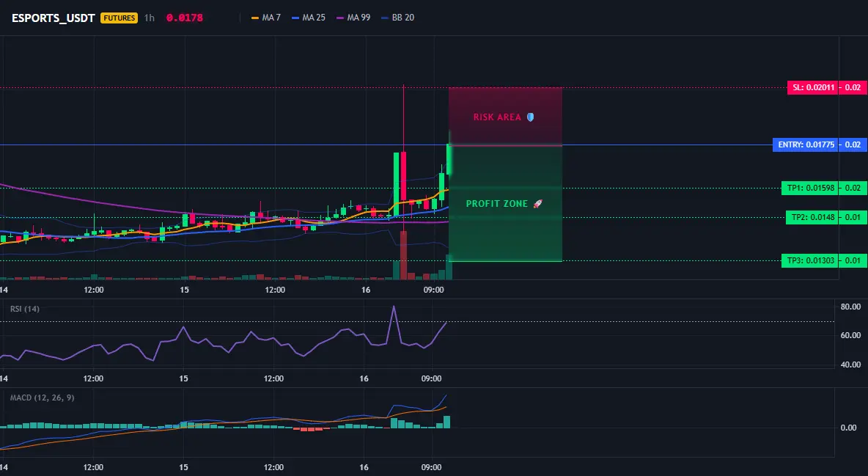This screenshot has height=476, width=868.
Task: Click the ENTRY: 0.01775 price label
Action: click(806, 144)
